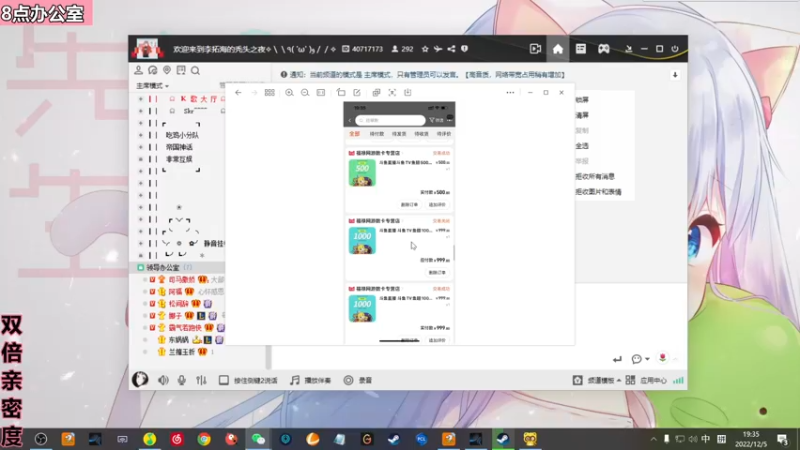Rotate the image in the viewer

tap(341, 93)
